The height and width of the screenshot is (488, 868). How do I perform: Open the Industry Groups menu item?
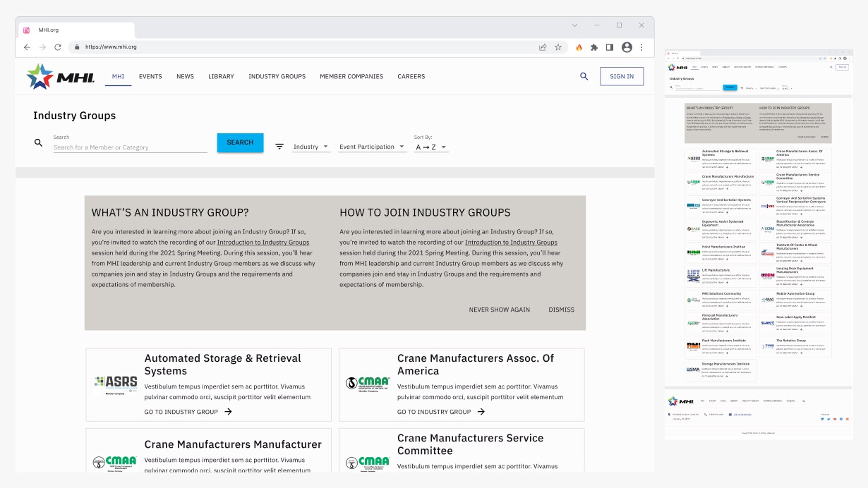click(277, 76)
